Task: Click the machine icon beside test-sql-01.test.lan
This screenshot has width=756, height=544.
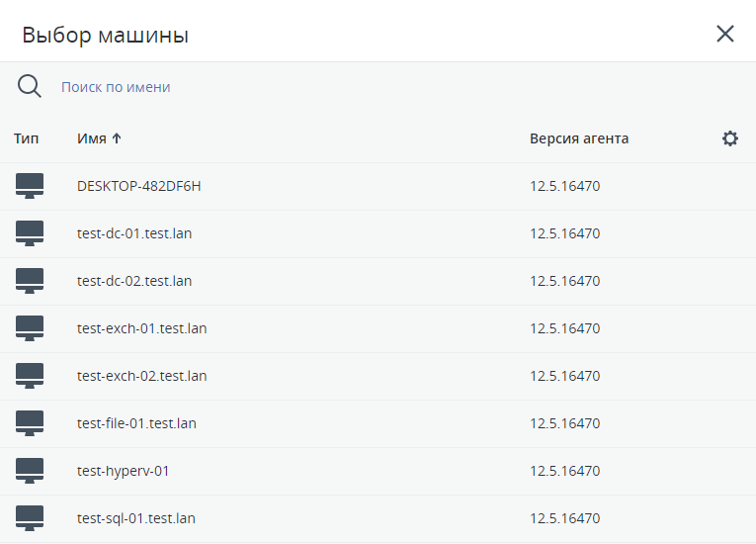Action: pyautogui.click(x=30, y=518)
